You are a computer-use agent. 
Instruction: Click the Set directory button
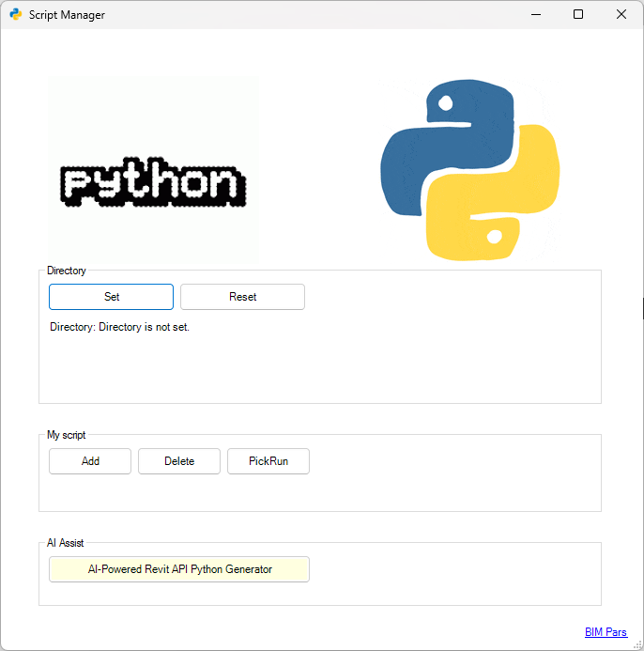[111, 297]
